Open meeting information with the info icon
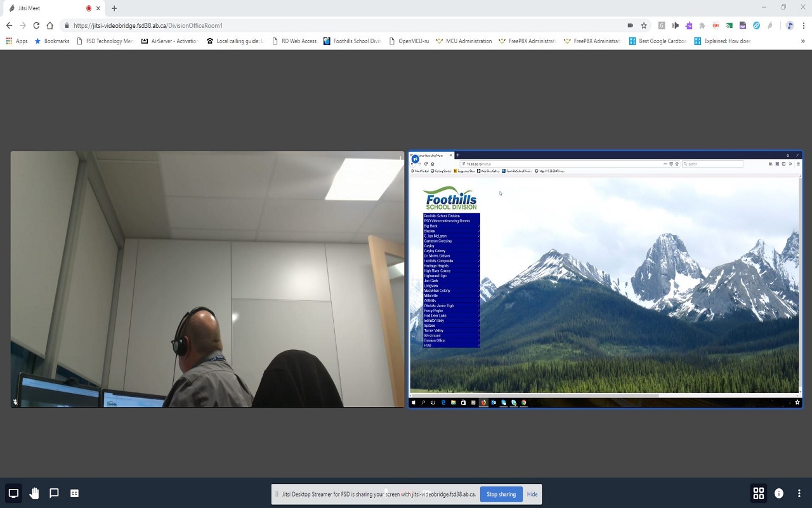 coord(778,493)
